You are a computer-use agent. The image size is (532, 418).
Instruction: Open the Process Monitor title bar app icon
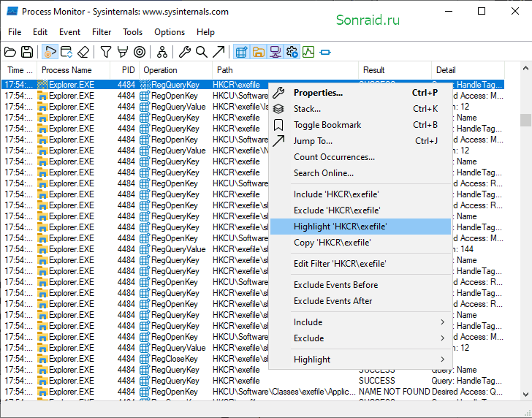click(12, 12)
